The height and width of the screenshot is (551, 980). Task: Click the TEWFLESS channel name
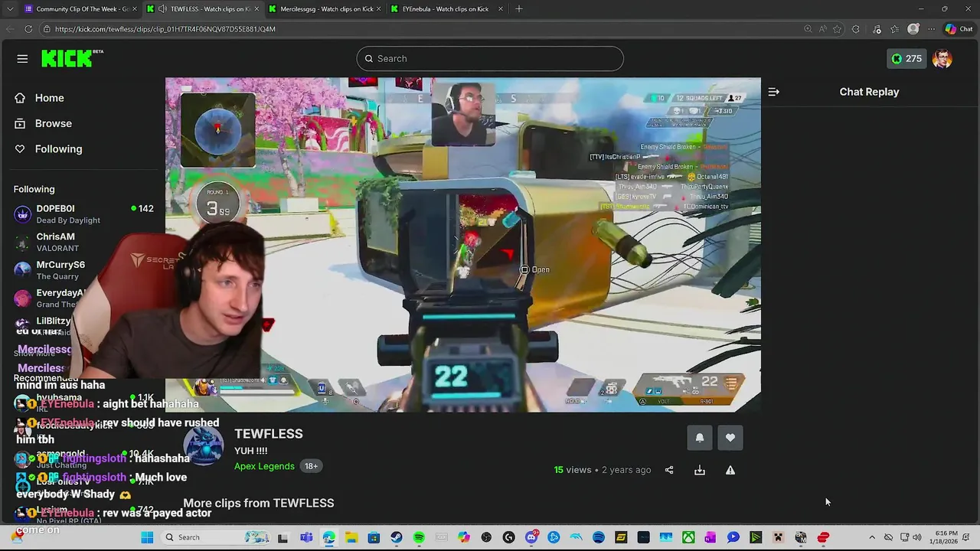coord(269,434)
